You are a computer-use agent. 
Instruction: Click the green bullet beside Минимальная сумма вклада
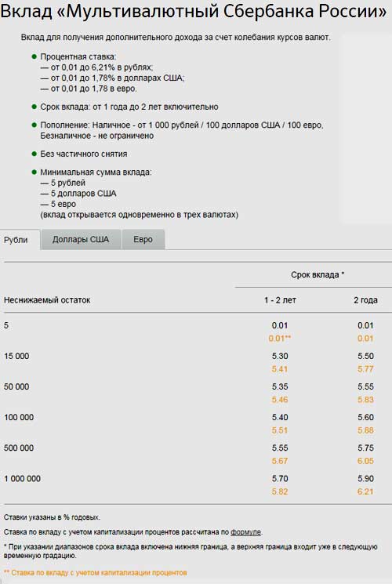[x=34, y=172]
